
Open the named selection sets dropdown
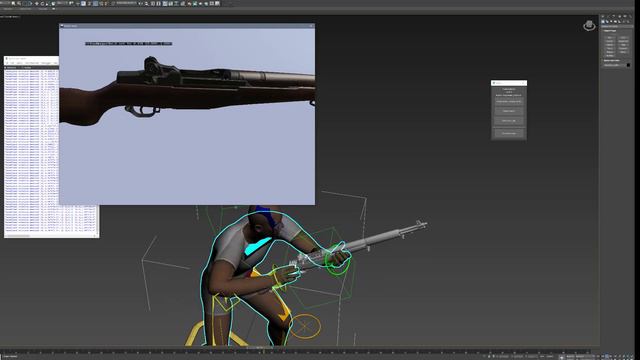126,3
